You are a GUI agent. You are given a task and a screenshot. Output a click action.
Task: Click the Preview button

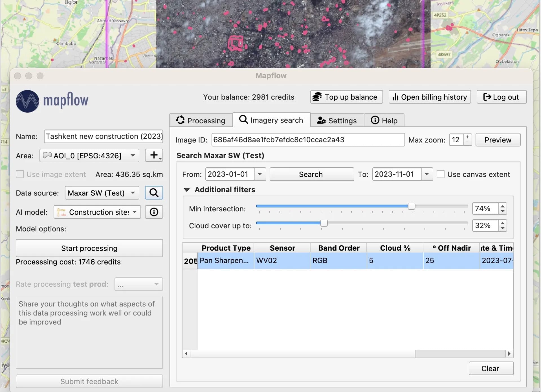point(497,139)
